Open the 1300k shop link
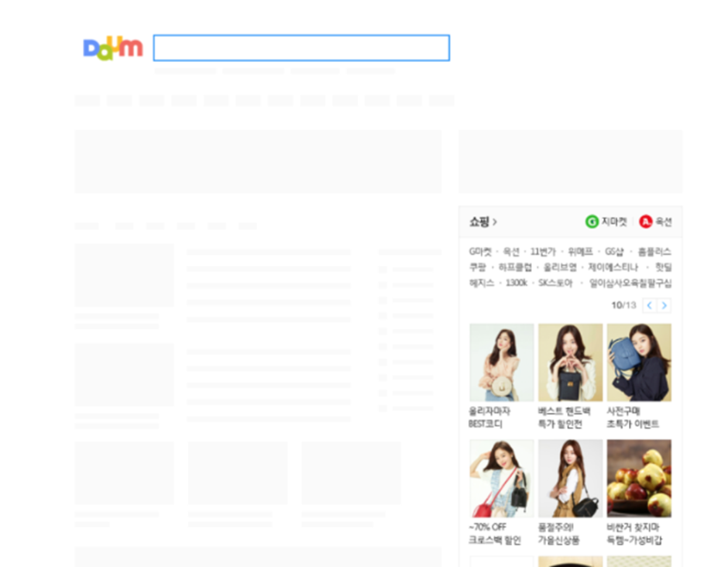The width and height of the screenshot is (728, 567). tap(517, 283)
